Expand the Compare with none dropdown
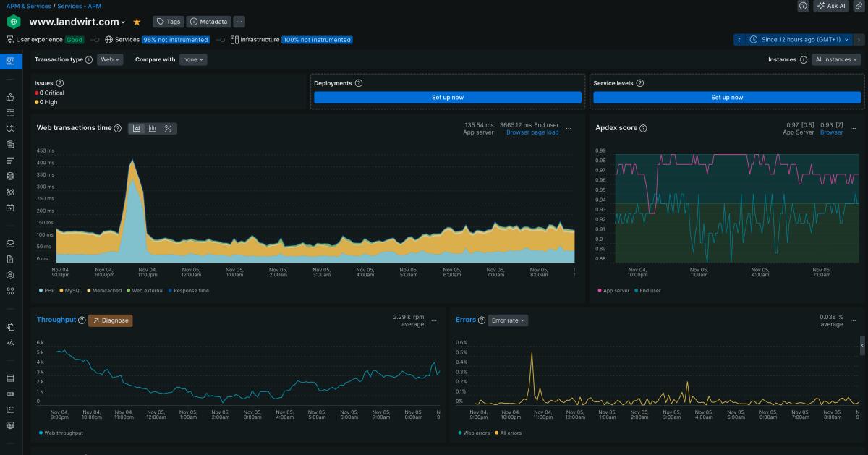Screen dimensions: 868x455 click(193, 60)
